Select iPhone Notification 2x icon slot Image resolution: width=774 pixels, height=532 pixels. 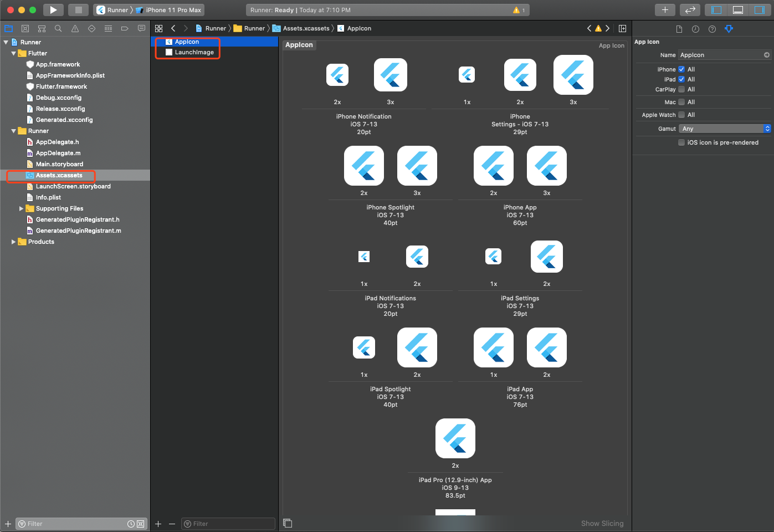337,75
